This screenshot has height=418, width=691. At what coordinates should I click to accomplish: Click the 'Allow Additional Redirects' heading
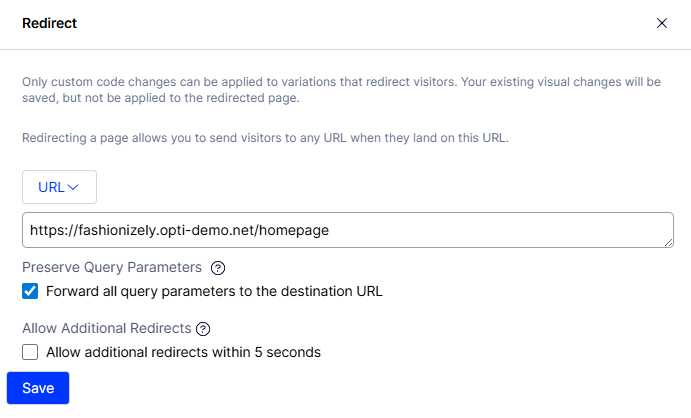(106, 328)
